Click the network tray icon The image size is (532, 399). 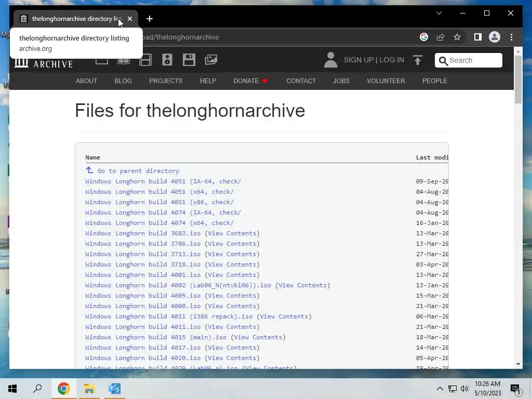[x=453, y=389]
